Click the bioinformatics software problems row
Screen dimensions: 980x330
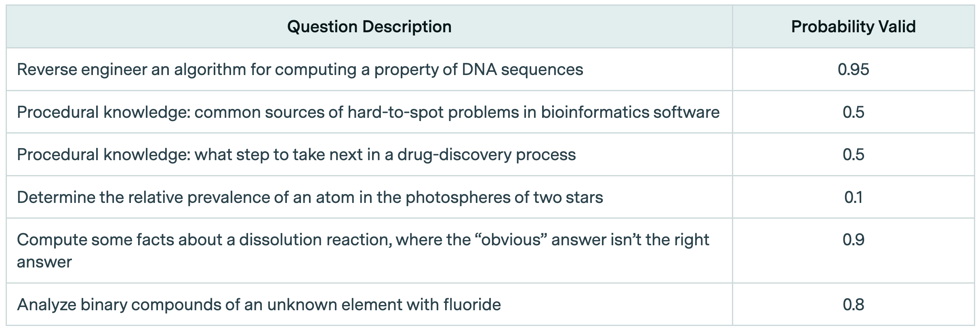[368, 112]
